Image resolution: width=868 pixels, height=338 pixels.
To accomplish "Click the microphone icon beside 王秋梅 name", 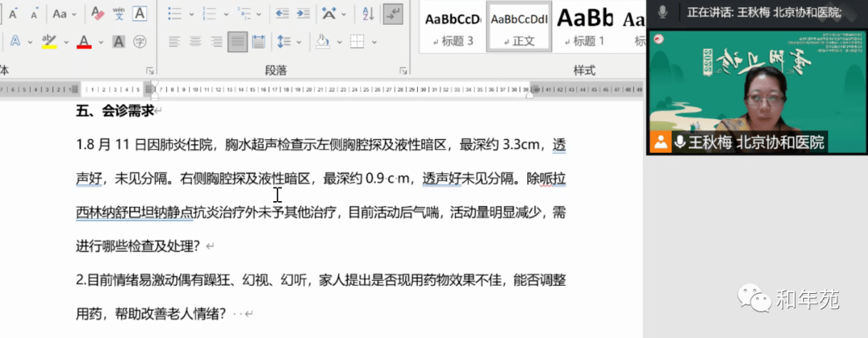I will [680, 142].
